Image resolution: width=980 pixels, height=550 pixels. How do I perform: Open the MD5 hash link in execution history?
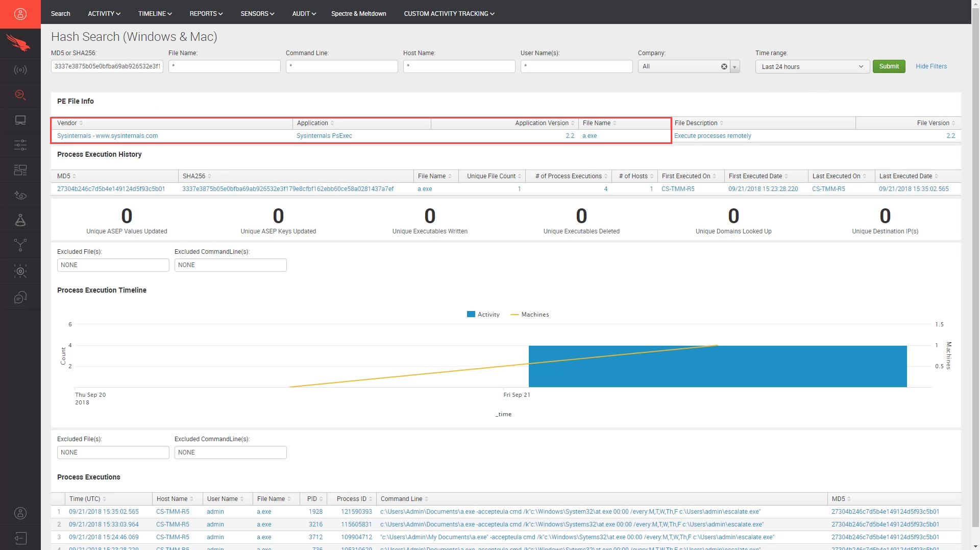tap(111, 189)
